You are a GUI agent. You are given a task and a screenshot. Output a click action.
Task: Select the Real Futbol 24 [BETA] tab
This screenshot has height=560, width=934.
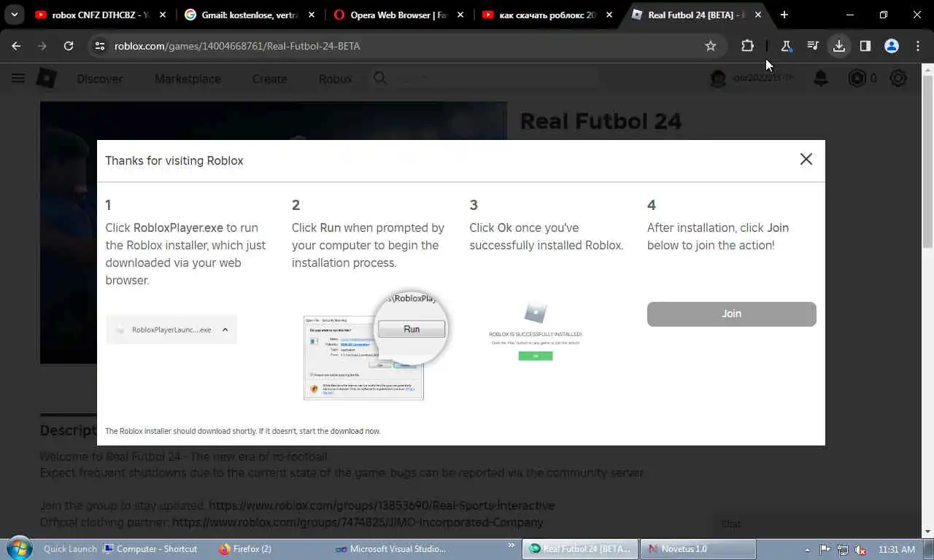(695, 15)
